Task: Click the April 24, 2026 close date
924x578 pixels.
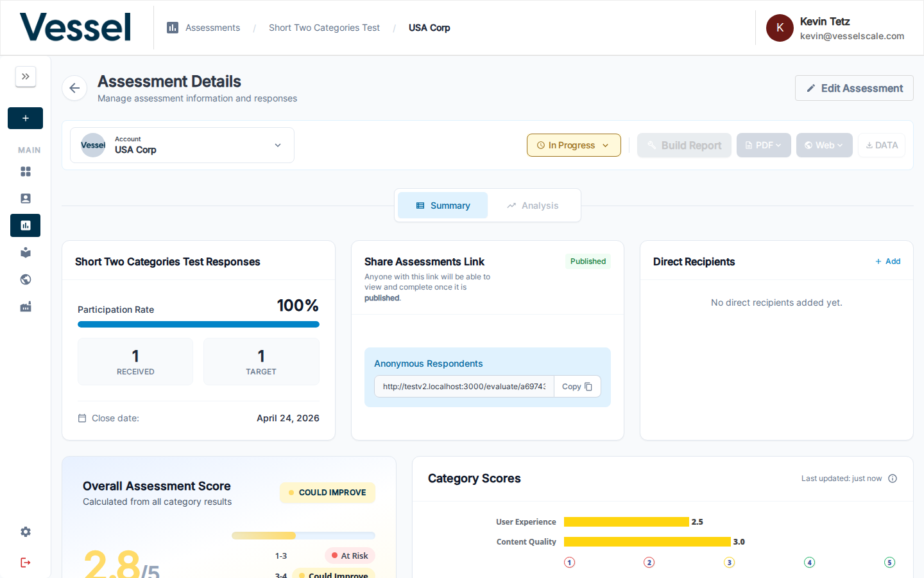Action: coord(288,418)
